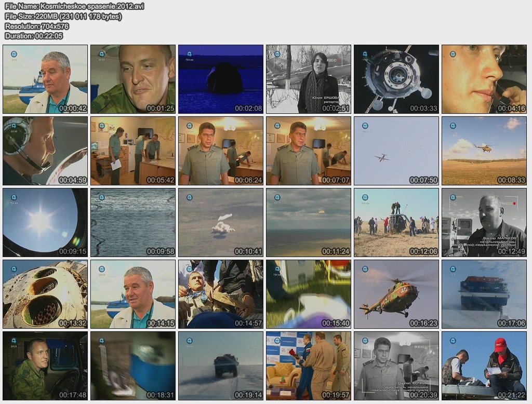532x404 pixels.
Task: Open the flying airplane thumbnail at 00:07:50
Action: pos(396,151)
